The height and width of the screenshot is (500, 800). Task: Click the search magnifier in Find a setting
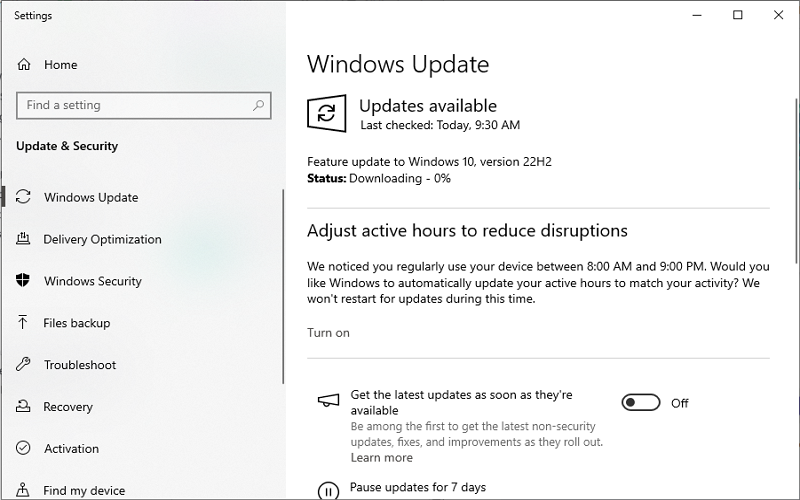[x=258, y=105]
